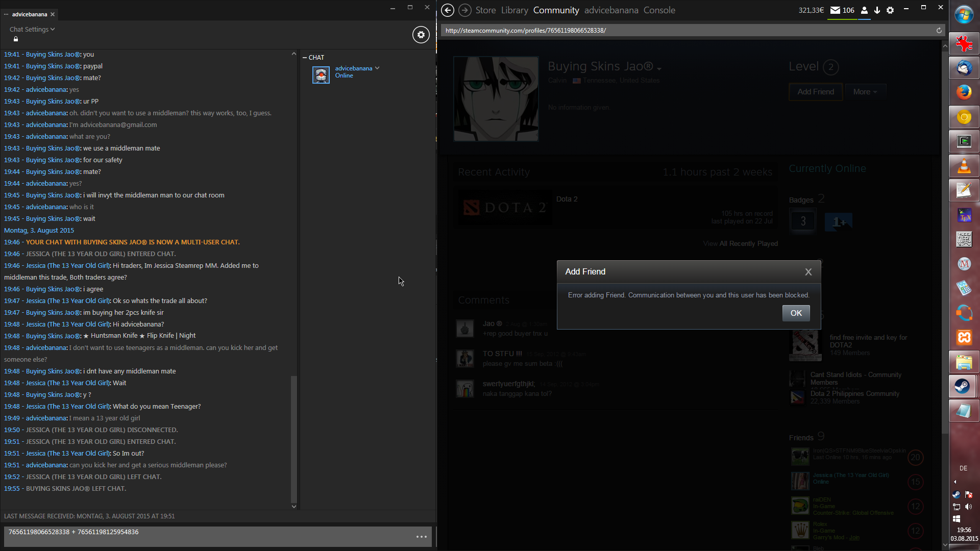Open VLC media player from taskbar
This screenshot has height=551, width=980.
pos(964,166)
